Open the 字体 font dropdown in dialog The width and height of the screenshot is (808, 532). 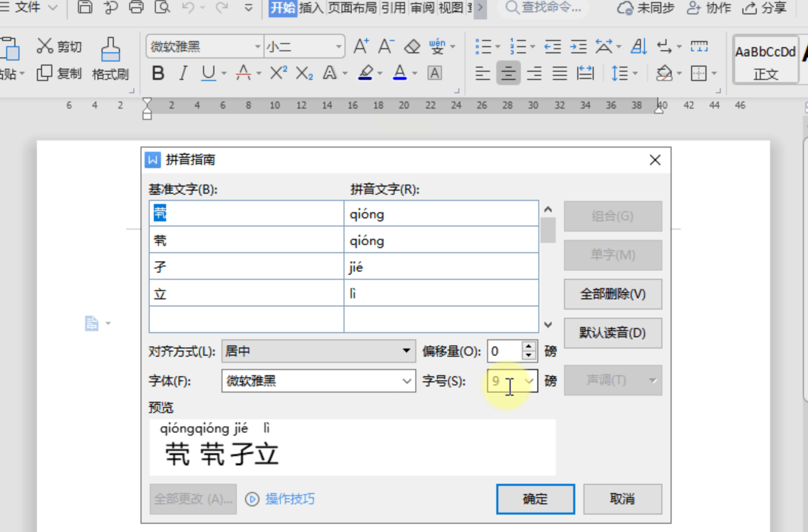pyautogui.click(x=407, y=381)
